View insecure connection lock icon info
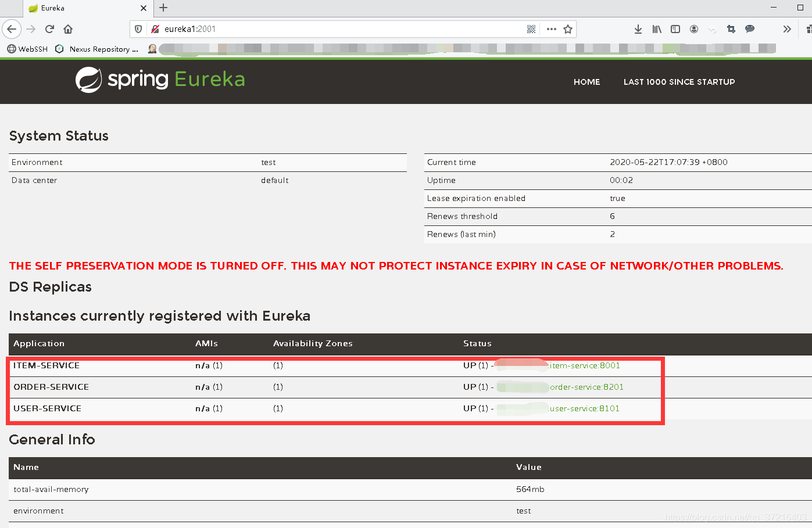This screenshot has width=812, height=528. pos(155,29)
